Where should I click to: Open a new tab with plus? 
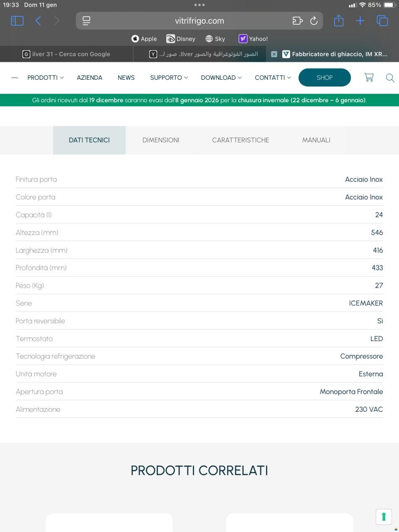click(360, 21)
